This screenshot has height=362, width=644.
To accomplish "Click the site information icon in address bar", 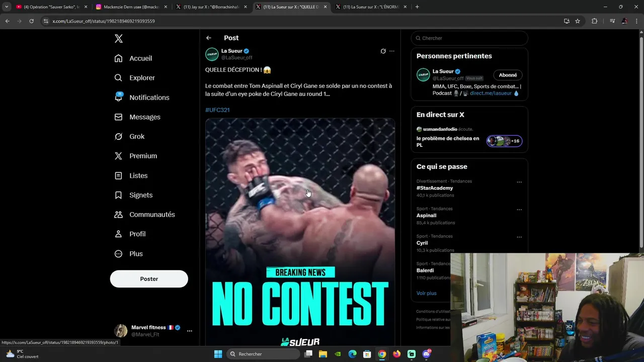I will [x=46, y=21].
